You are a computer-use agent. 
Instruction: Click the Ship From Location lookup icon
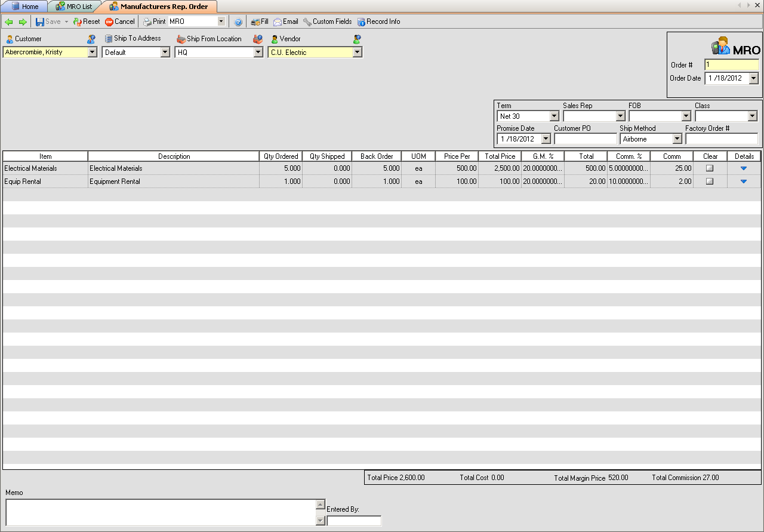click(x=258, y=39)
